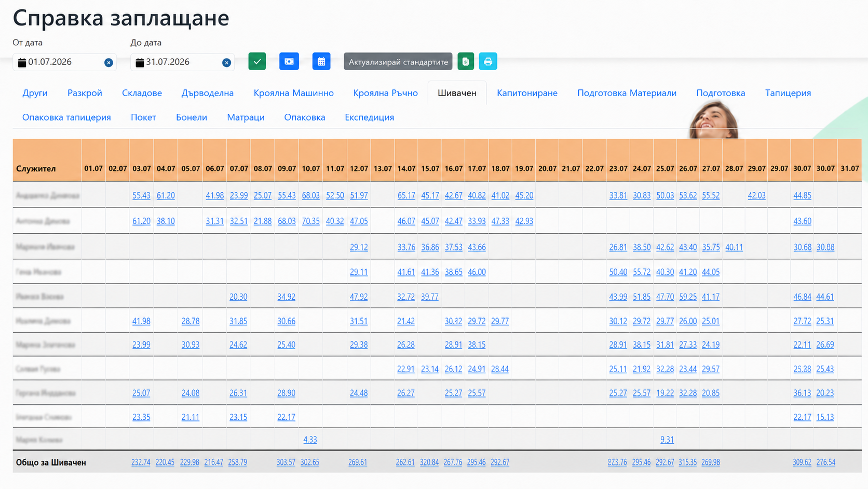Viewport: 868px width, 489px height.
Task: Select the 'Тапицерия' tab
Action: 788,93
